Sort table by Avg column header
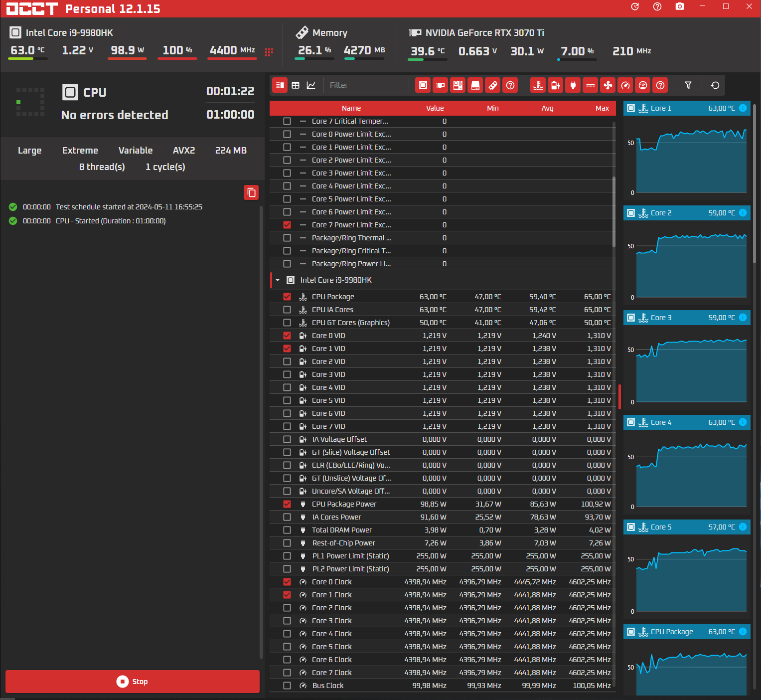This screenshot has height=700, width=761. point(547,108)
